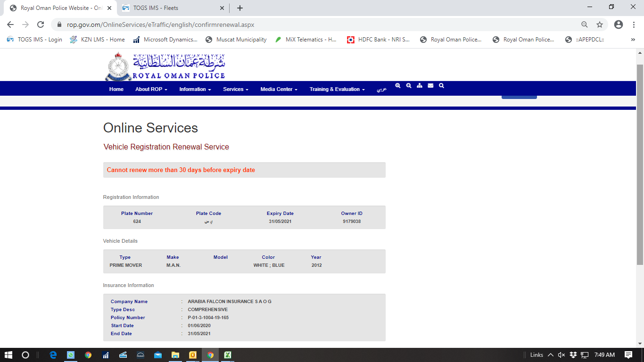Open Excel from the Windows taskbar
The image size is (644, 362).
point(227,355)
